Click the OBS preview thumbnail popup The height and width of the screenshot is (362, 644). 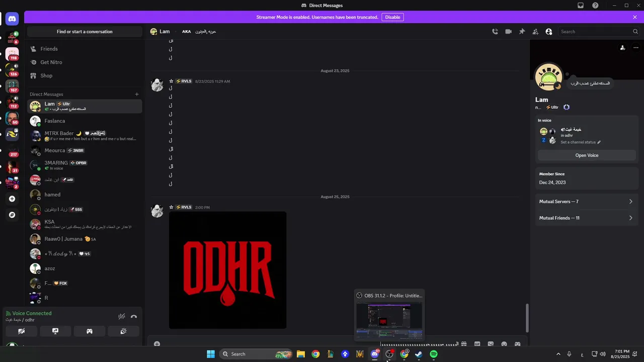click(x=389, y=321)
